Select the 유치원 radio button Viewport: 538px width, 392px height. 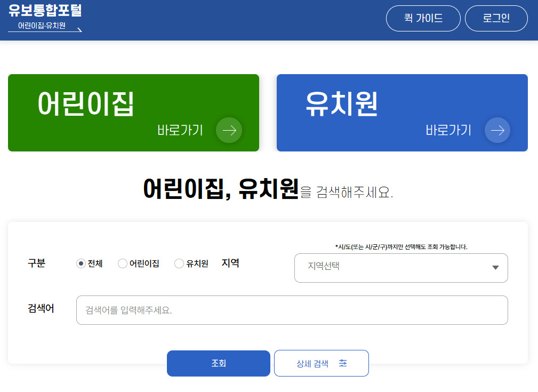click(179, 263)
